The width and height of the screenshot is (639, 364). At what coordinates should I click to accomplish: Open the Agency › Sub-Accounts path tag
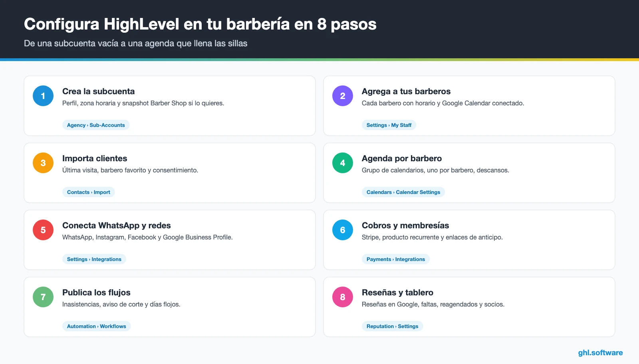96,125
